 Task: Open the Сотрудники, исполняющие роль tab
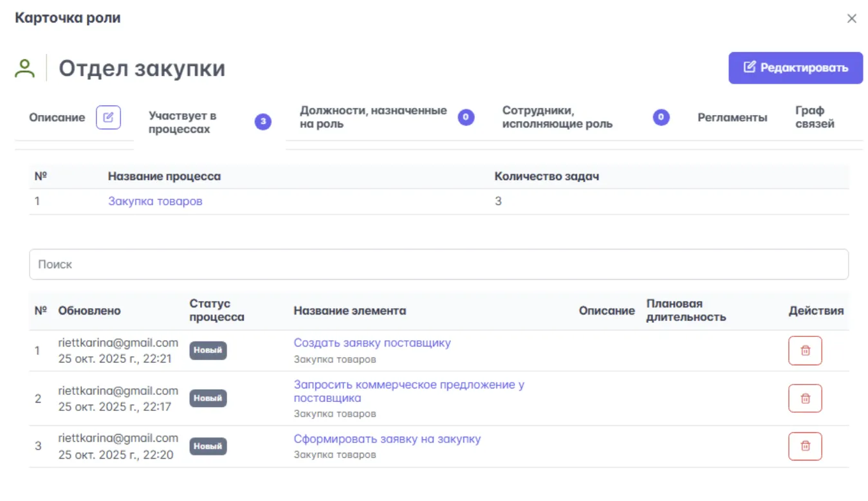tap(560, 117)
